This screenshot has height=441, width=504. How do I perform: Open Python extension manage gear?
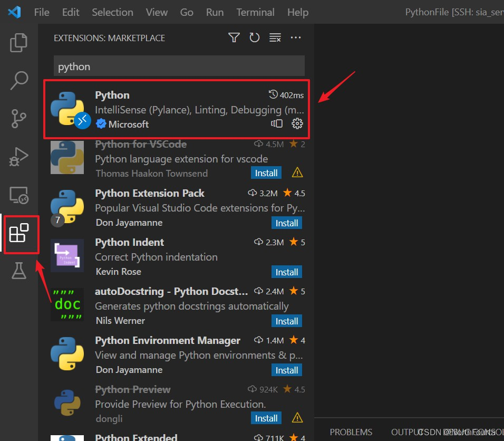click(297, 123)
